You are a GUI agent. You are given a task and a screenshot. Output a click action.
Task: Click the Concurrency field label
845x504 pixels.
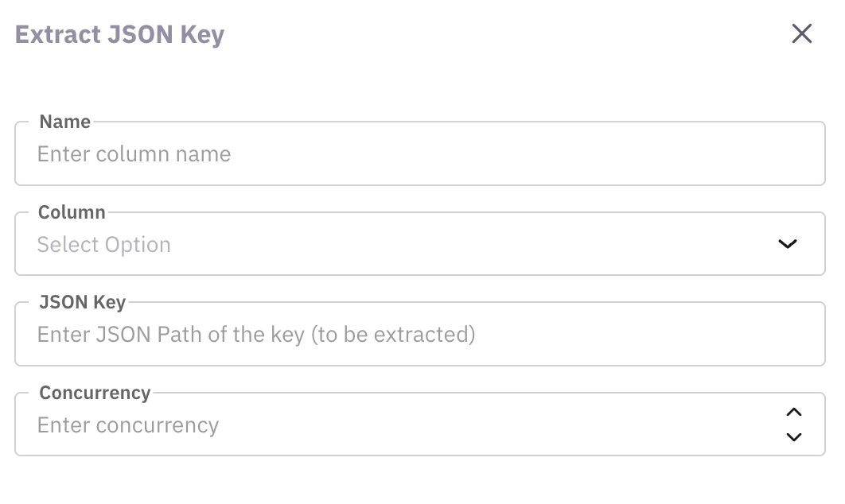tap(95, 393)
